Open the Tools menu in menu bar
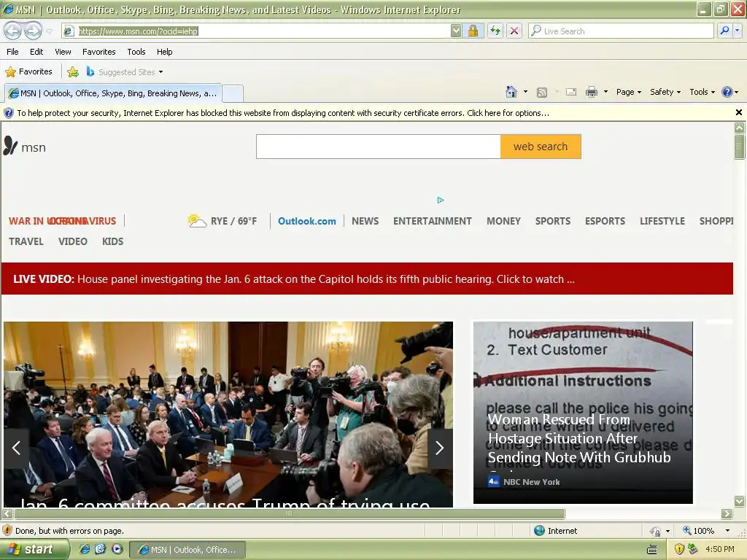 [x=136, y=52]
